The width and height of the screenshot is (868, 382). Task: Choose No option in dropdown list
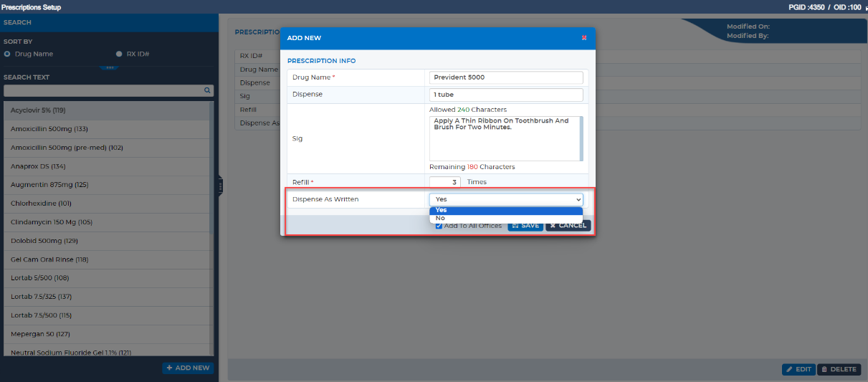point(506,218)
